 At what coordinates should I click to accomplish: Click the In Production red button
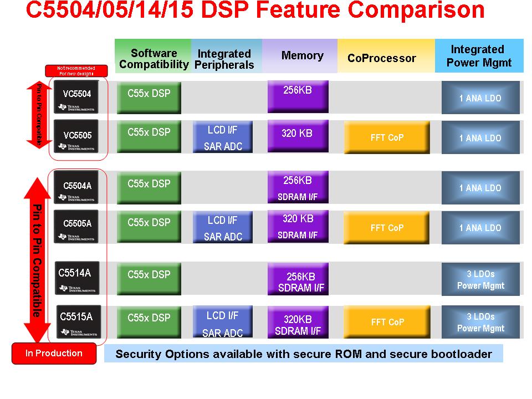54,354
